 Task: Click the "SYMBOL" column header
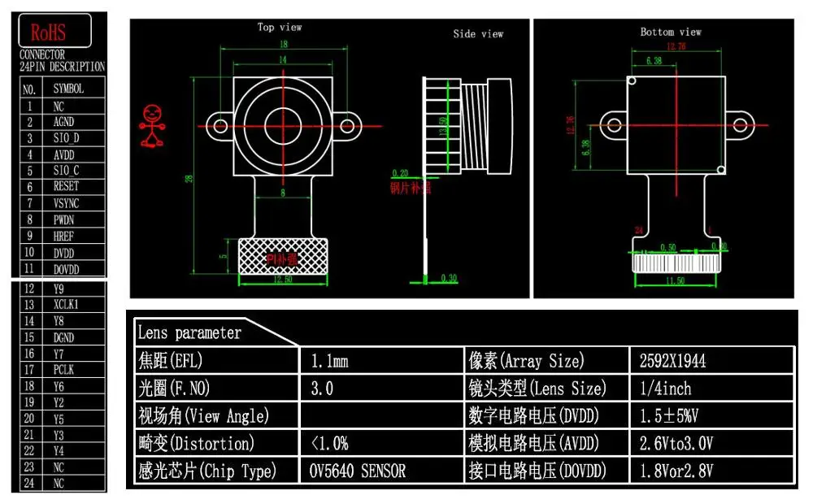point(68,89)
